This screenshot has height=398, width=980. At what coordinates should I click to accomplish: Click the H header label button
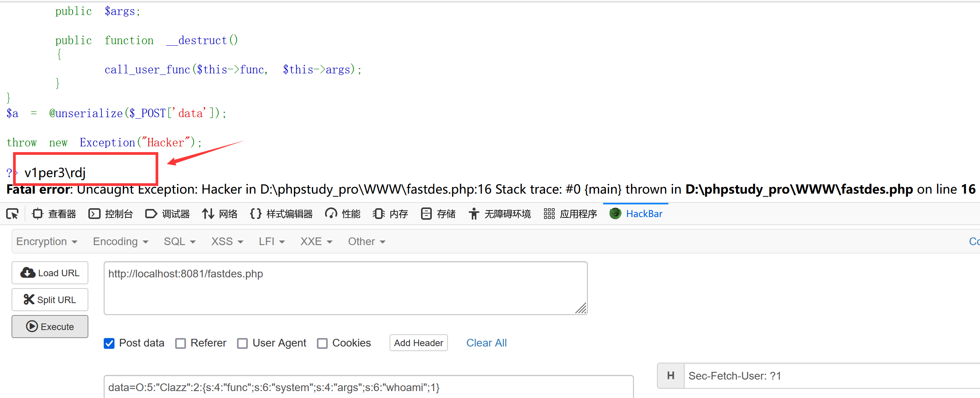(671, 376)
